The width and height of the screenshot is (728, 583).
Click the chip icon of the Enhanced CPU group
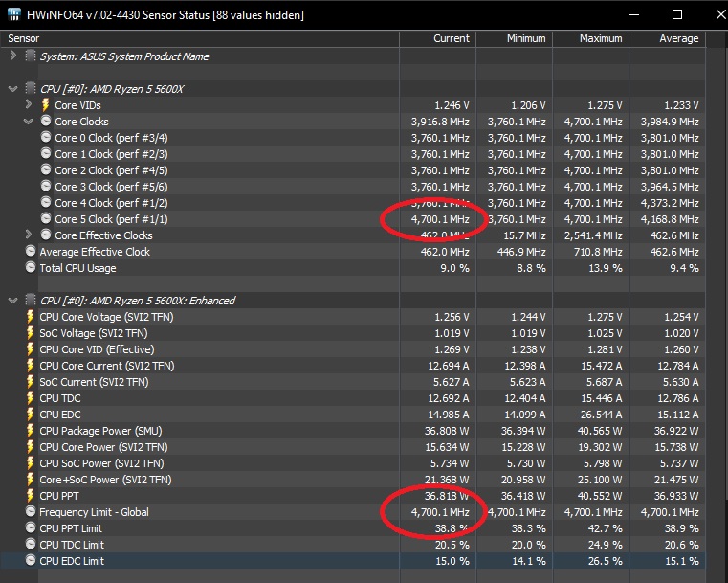31,300
